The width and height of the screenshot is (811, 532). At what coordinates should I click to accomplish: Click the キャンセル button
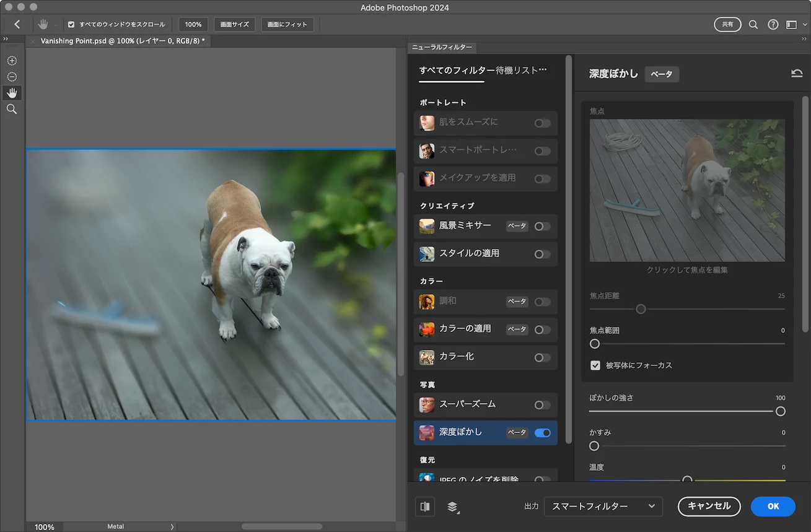tap(709, 507)
